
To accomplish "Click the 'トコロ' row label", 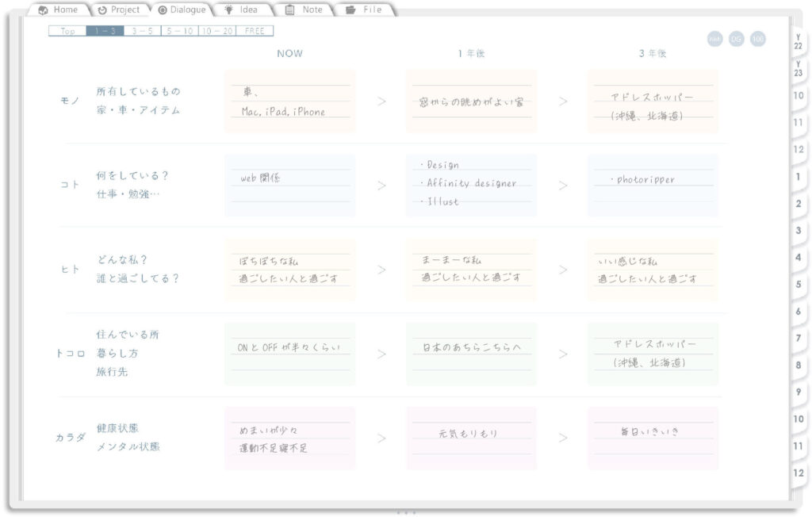I will [x=71, y=354].
